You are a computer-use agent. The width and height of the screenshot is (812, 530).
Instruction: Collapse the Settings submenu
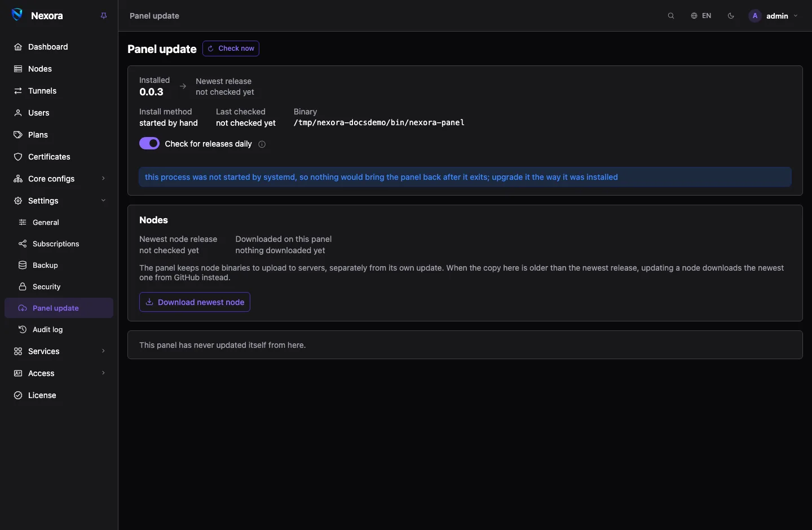click(x=59, y=201)
